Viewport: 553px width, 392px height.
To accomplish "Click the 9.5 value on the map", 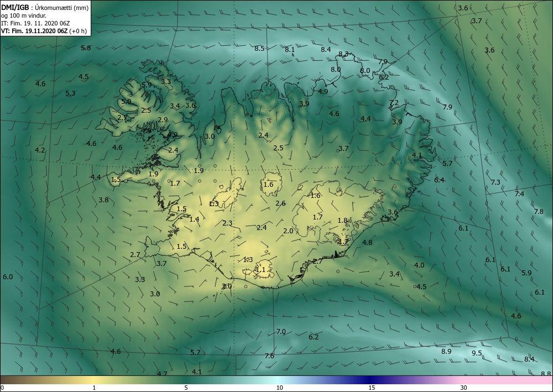I will (x=477, y=353).
